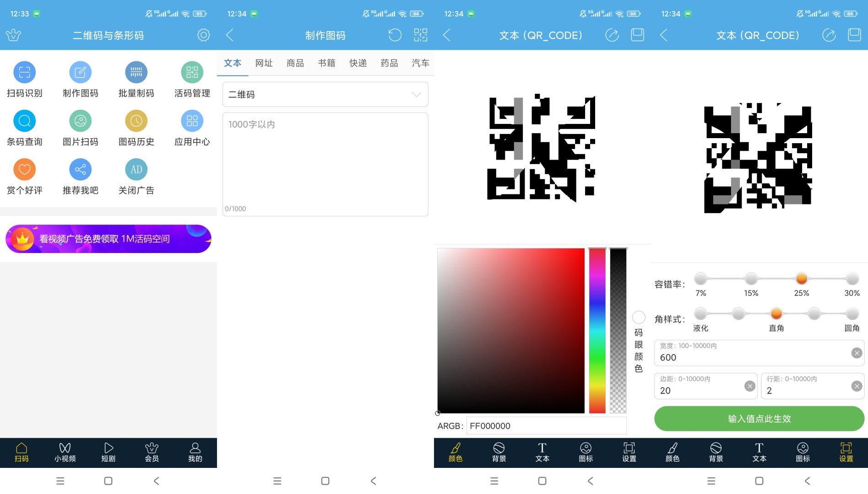
Task: Tap the save icon on the color editor screen
Action: [x=638, y=35]
